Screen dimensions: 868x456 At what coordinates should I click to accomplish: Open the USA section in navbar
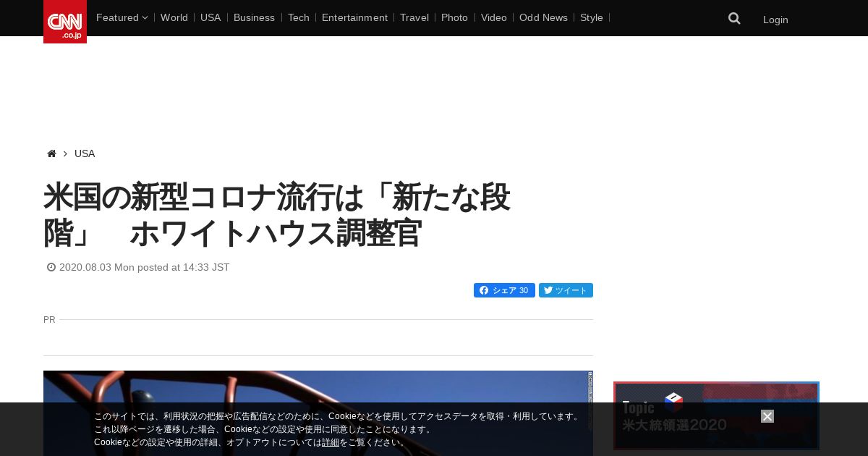click(x=210, y=17)
